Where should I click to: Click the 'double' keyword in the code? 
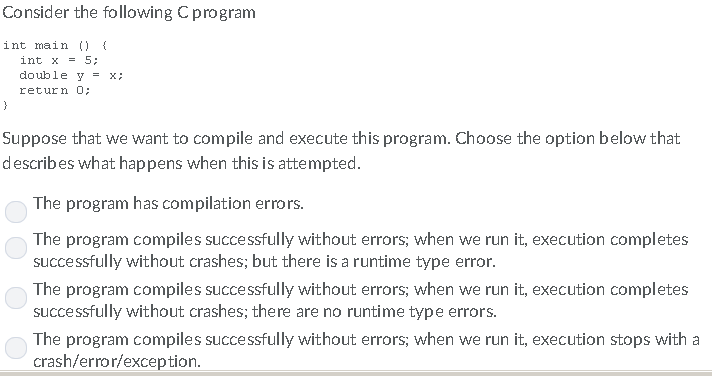point(43,75)
